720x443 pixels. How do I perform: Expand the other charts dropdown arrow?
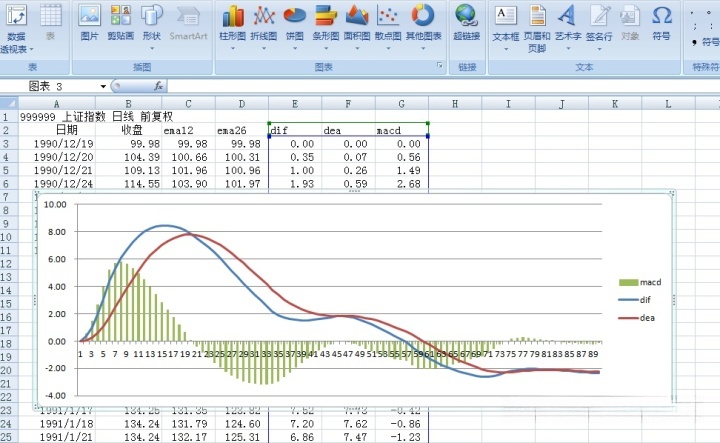coord(423,48)
